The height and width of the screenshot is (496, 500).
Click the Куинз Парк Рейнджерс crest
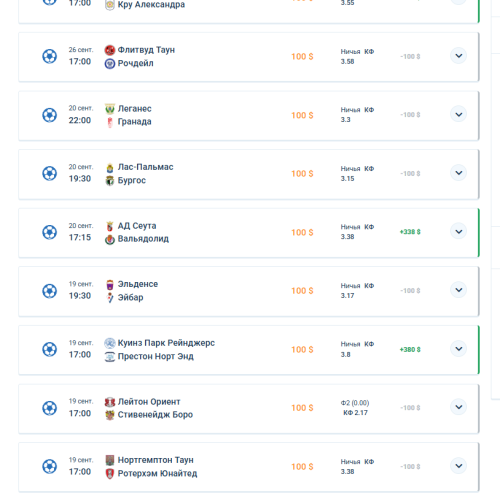(x=110, y=343)
